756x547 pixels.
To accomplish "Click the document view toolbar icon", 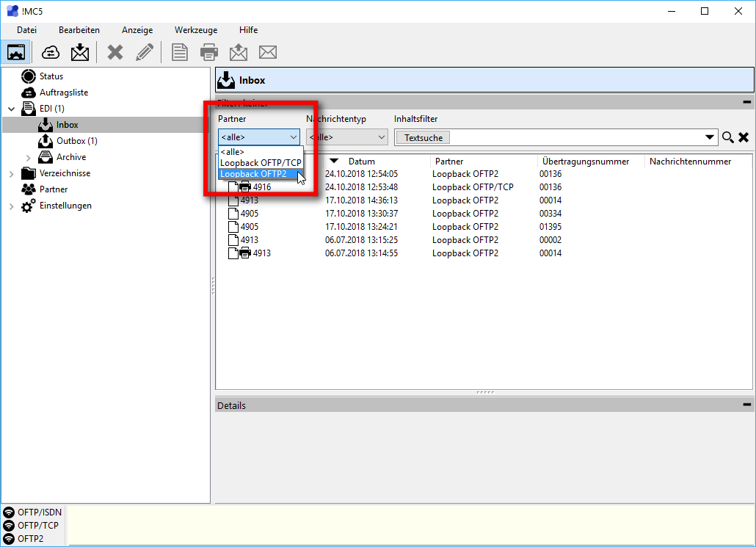I will [180, 52].
